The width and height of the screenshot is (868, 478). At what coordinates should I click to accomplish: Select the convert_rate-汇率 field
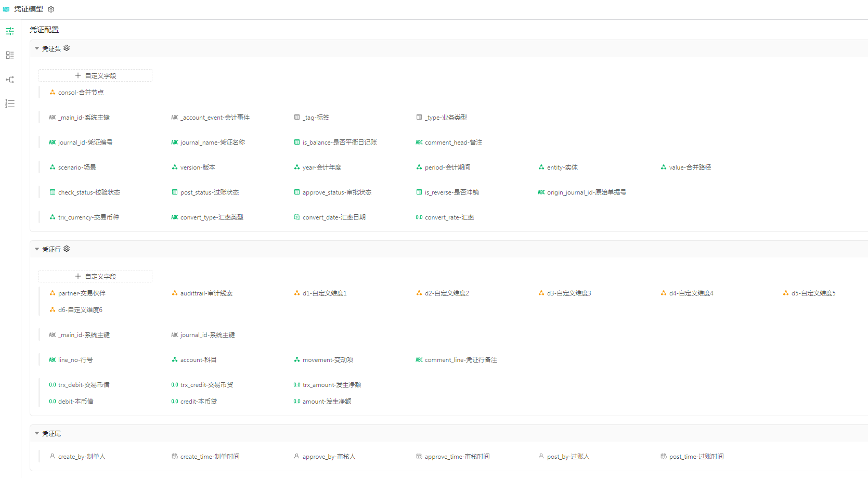click(x=449, y=217)
